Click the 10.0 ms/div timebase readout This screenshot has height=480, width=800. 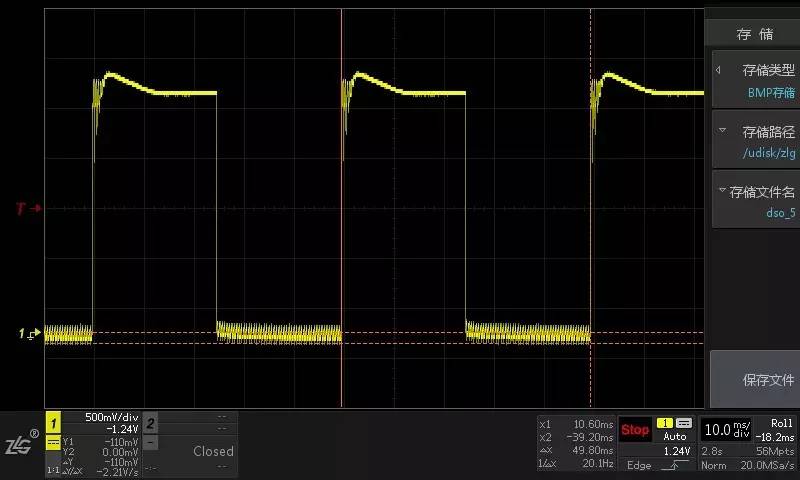[x=727, y=430]
